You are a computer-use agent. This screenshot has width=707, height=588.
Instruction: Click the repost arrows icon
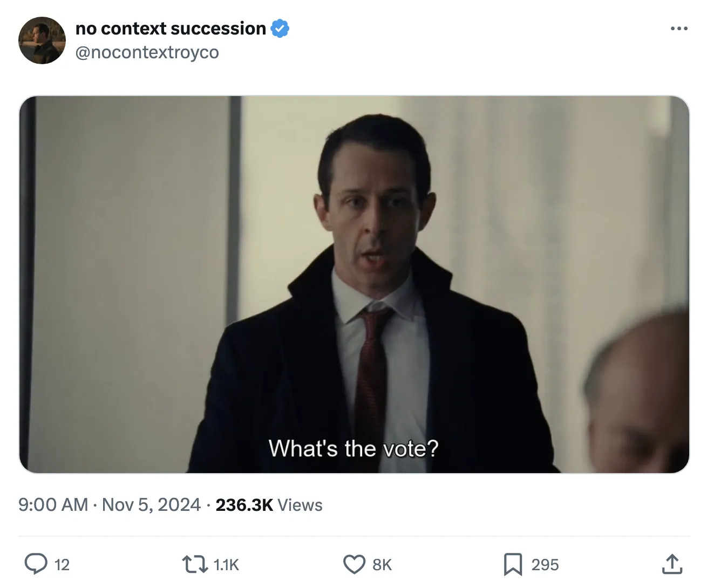coord(195,564)
